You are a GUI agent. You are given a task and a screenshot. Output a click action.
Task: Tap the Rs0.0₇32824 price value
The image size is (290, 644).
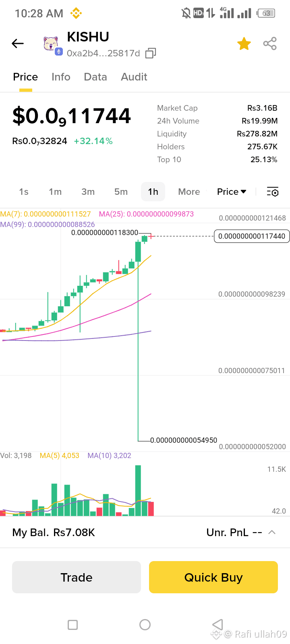(39, 141)
